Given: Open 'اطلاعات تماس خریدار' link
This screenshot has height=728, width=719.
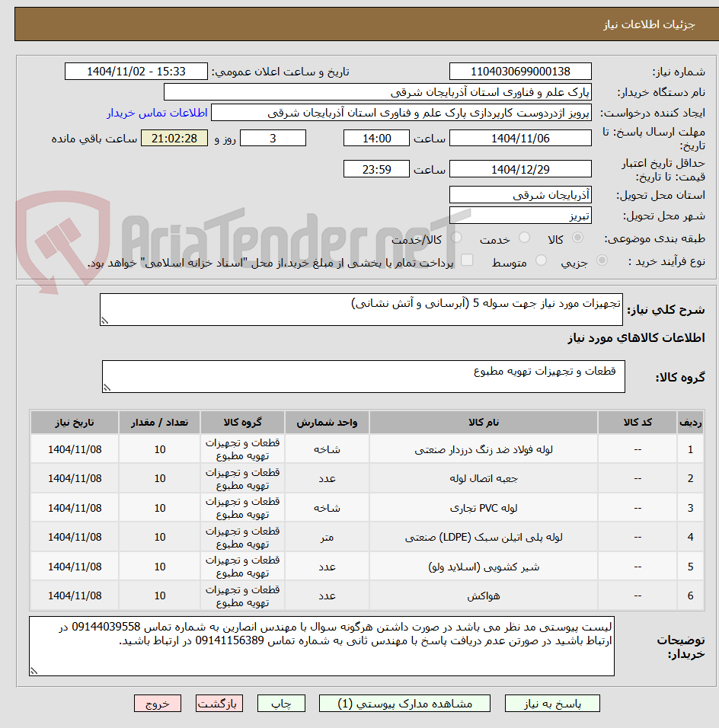Looking at the screenshot, I should point(157,113).
